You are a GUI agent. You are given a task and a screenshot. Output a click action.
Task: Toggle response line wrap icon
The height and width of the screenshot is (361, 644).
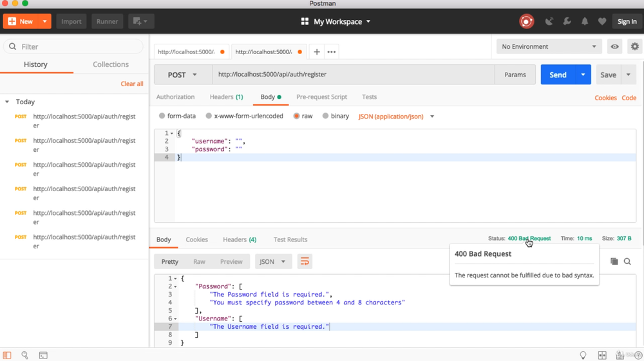(305, 261)
